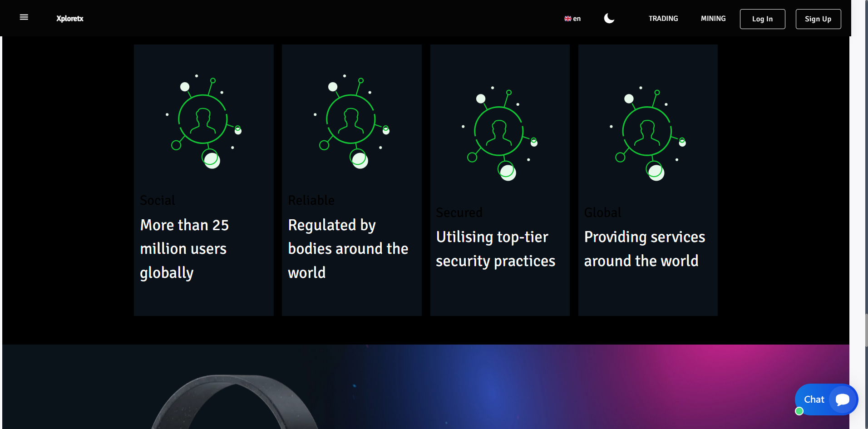Click the "Providing services around the world" text
The image size is (868, 429).
[x=644, y=249]
